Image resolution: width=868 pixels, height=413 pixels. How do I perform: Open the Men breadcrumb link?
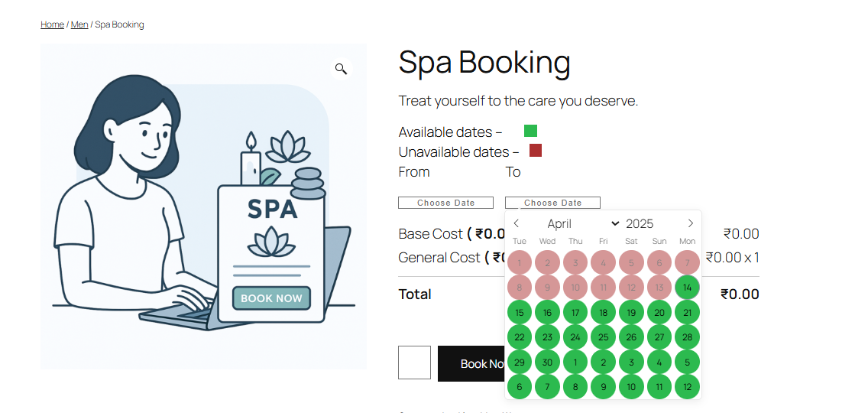(x=79, y=24)
